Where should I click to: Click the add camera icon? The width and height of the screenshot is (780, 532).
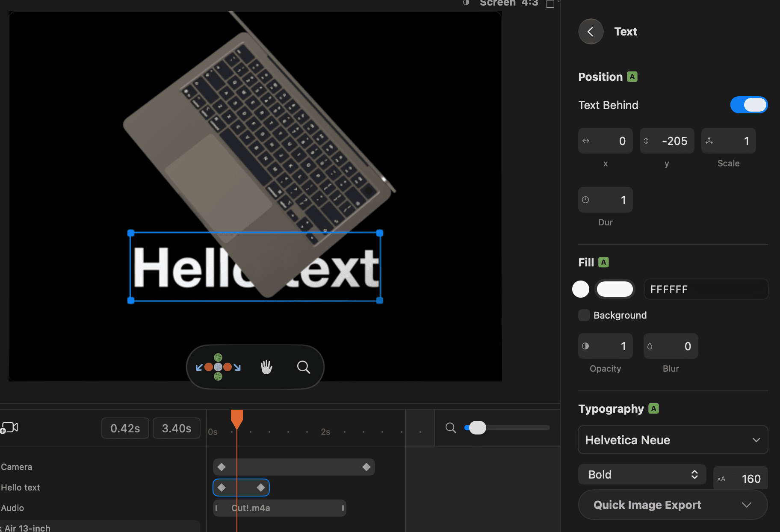pyautogui.click(x=9, y=428)
